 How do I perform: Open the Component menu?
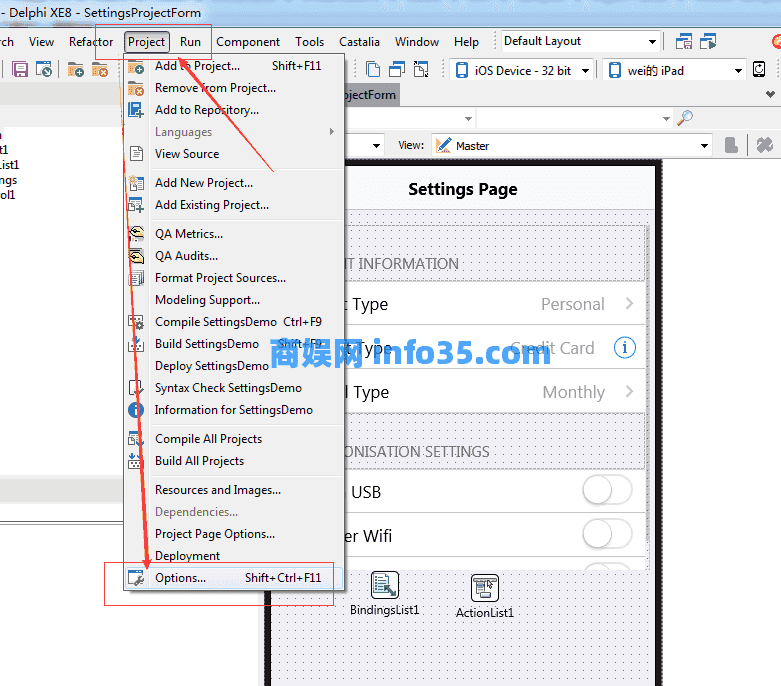tap(248, 42)
